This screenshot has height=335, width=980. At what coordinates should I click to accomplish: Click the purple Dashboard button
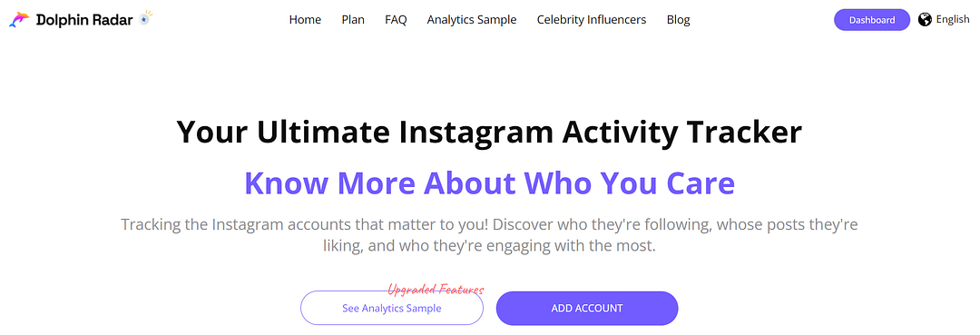872,19
